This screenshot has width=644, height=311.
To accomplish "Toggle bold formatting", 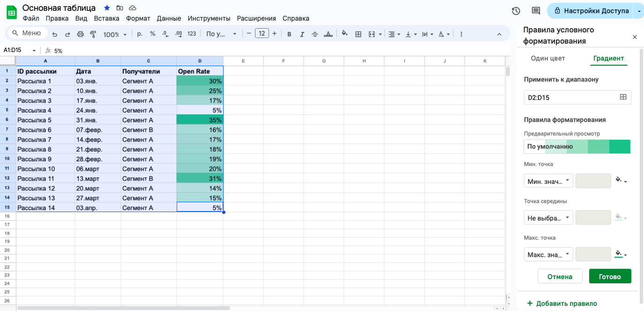I will (289, 34).
